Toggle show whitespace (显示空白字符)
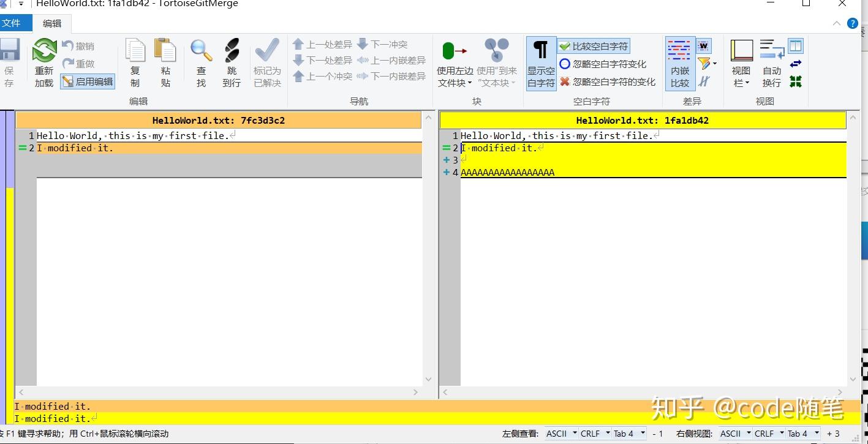The height and width of the screenshot is (444, 868). [x=541, y=63]
